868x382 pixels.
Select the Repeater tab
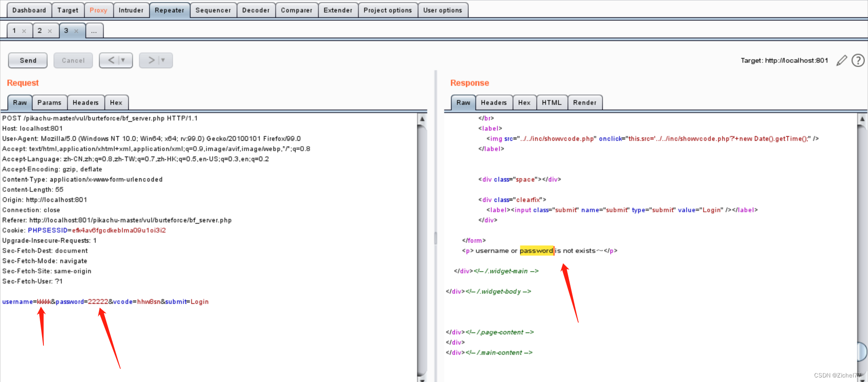click(x=170, y=10)
